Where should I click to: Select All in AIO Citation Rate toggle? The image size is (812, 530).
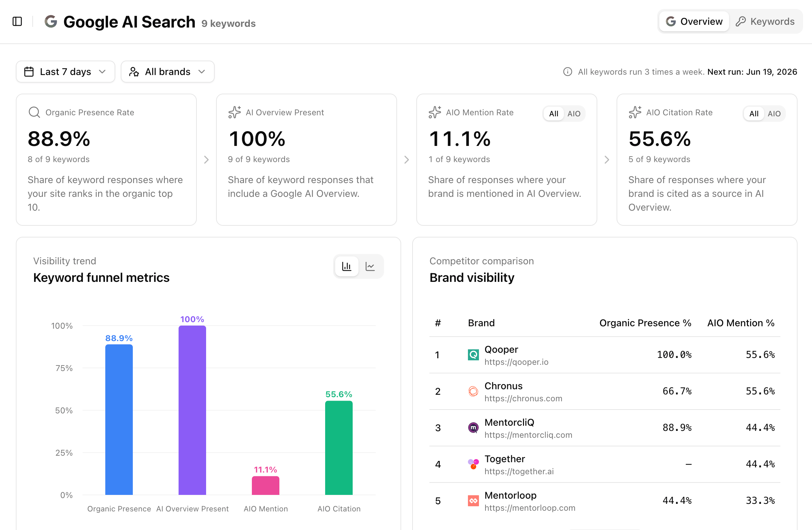[754, 114]
